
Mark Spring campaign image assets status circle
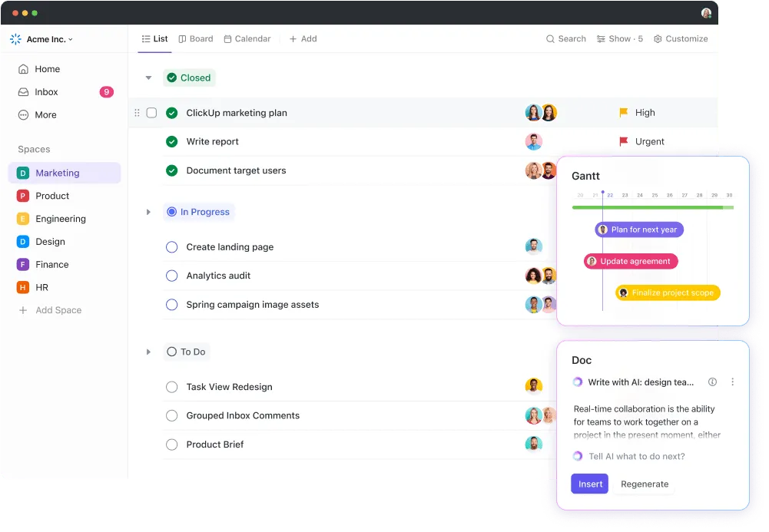(x=171, y=305)
